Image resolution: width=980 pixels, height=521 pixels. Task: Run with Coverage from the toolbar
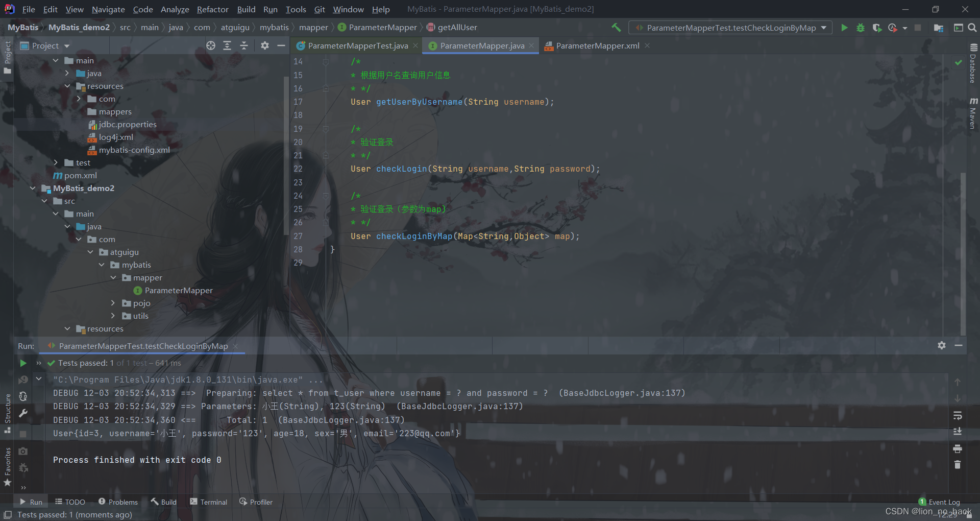877,28
